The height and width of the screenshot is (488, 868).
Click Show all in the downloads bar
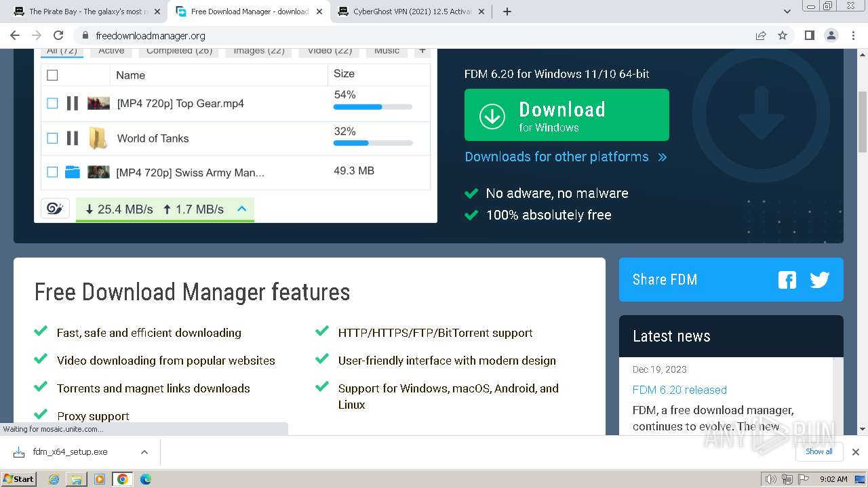pos(819,451)
